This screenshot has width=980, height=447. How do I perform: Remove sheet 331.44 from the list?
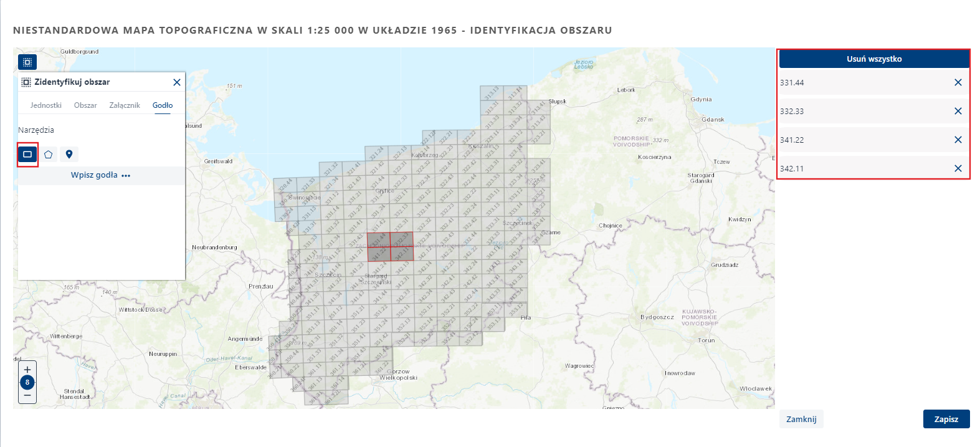958,82
